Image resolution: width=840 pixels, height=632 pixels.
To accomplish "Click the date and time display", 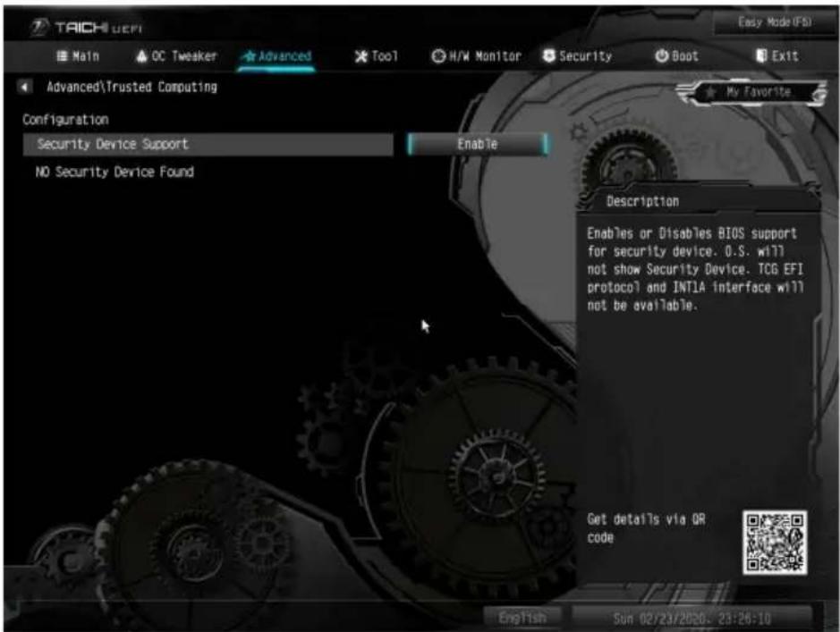I will pyautogui.click(x=692, y=619).
